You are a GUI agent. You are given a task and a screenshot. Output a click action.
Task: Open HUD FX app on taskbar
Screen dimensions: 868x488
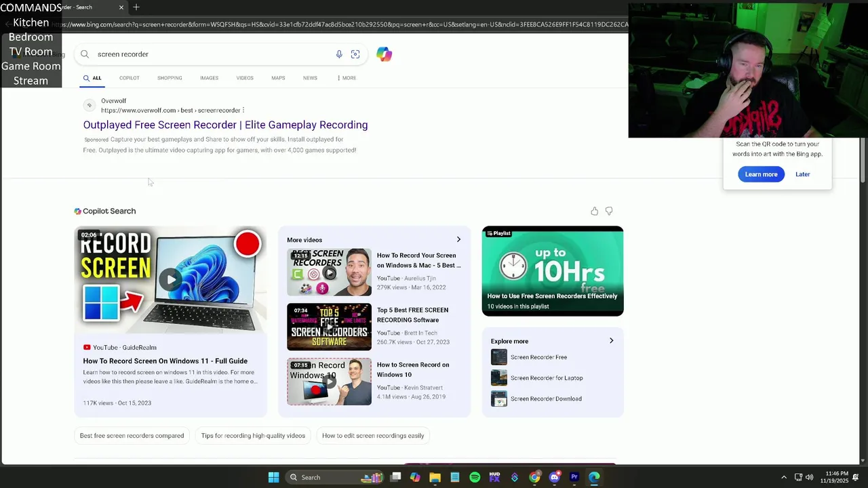click(x=494, y=477)
